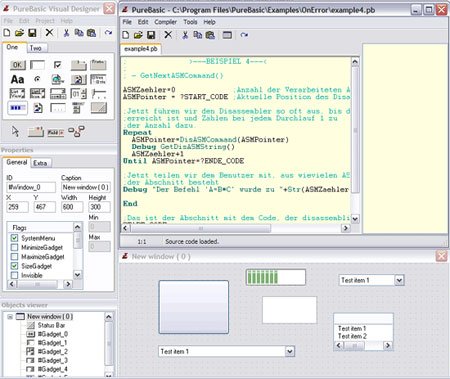Viewport: 450px width, 379px height.
Task: Select the General properties tab
Action: click(x=17, y=162)
